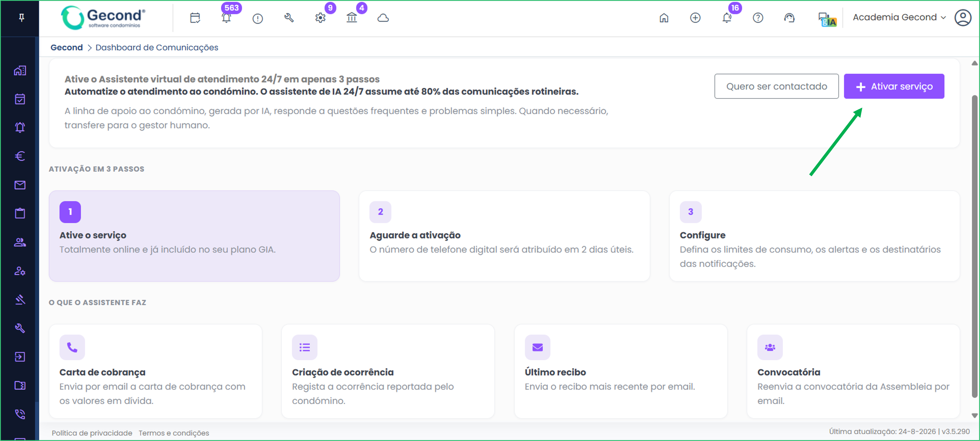Click the support headset icon
The height and width of the screenshot is (441, 980).
coord(789,18)
